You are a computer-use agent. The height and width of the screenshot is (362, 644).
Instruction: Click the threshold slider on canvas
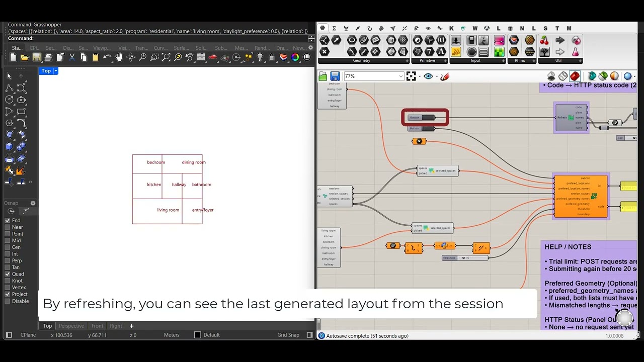click(465, 258)
